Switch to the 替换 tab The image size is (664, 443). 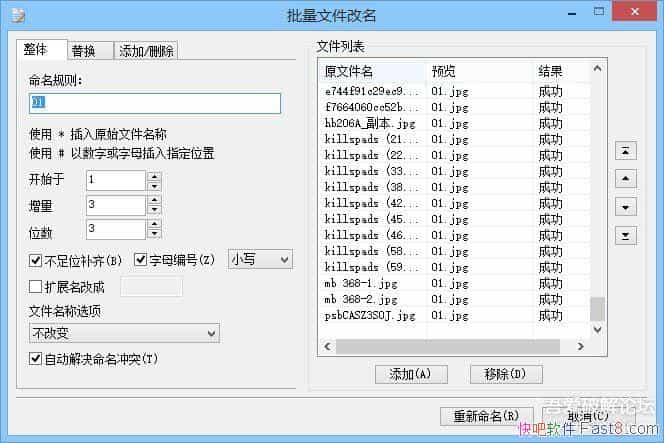coord(84,51)
